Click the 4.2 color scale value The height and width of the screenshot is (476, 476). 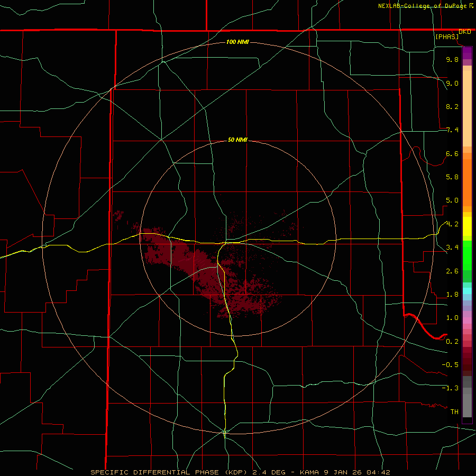(x=452, y=224)
